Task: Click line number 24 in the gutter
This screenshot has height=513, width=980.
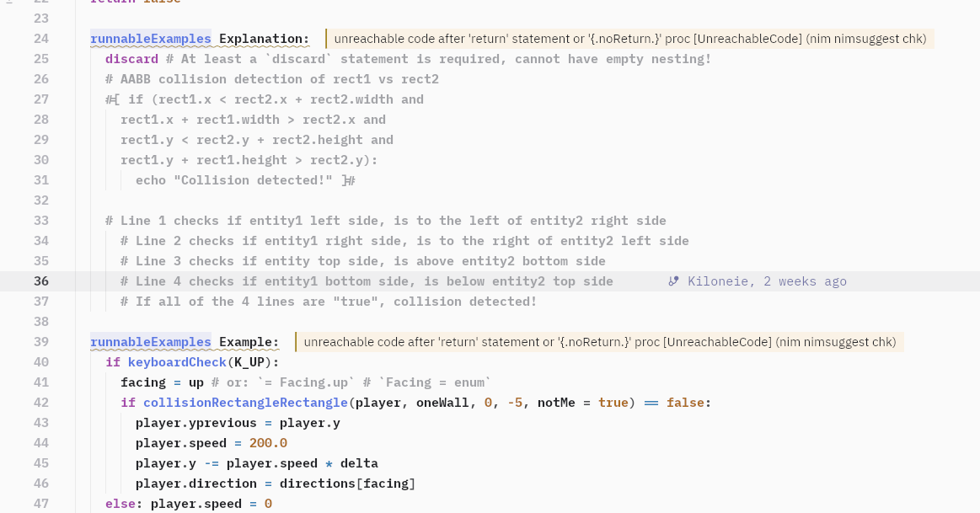Action: [40, 39]
